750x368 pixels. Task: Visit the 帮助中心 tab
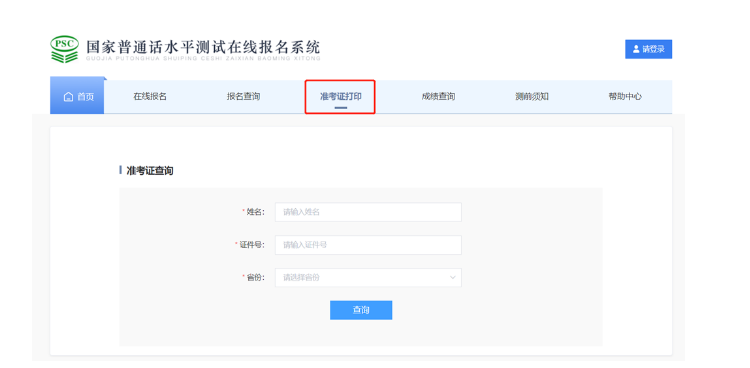pos(625,97)
